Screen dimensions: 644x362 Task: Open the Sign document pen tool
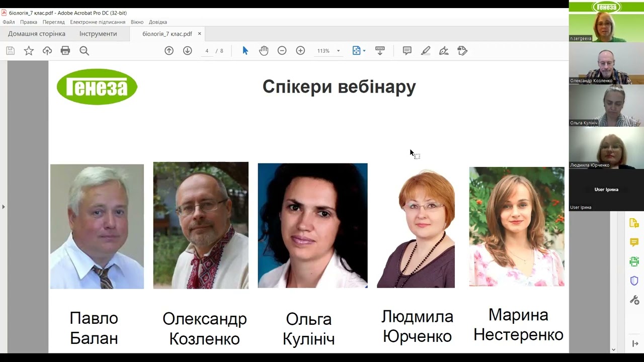tap(444, 51)
